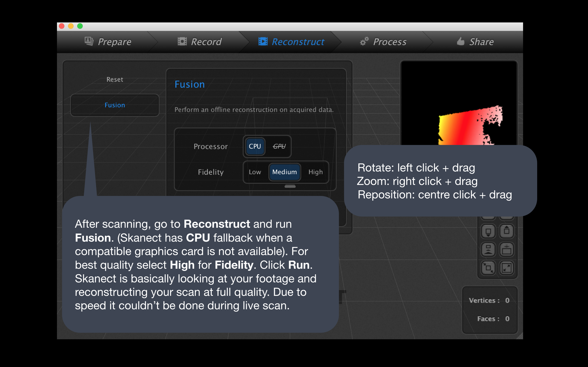Image resolution: width=588 pixels, height=367 pixels.
Task: Set Fidelity to High
Action: [315, 172]
